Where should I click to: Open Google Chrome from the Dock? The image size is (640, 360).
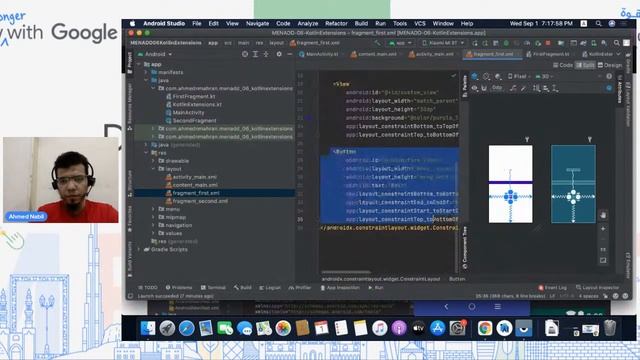485,328
